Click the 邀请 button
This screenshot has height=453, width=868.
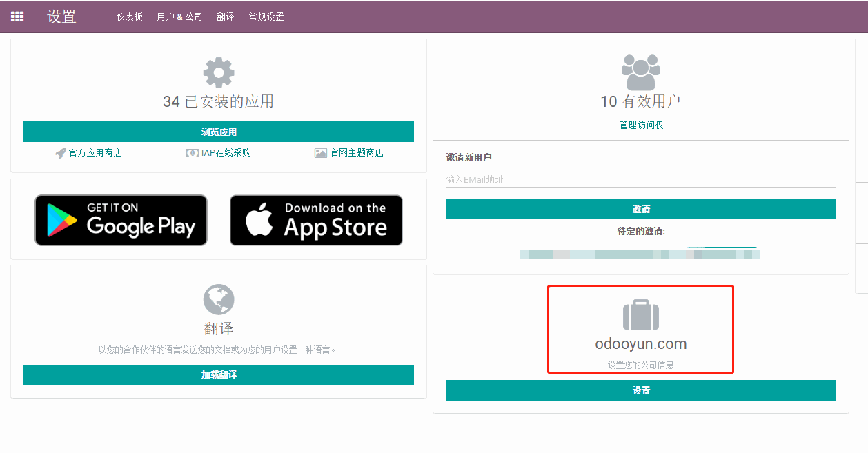[x=641, y=209]
